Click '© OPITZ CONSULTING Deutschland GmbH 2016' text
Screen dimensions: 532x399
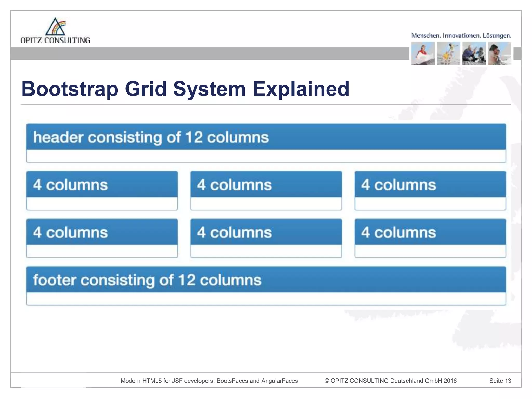pos(390,381)
